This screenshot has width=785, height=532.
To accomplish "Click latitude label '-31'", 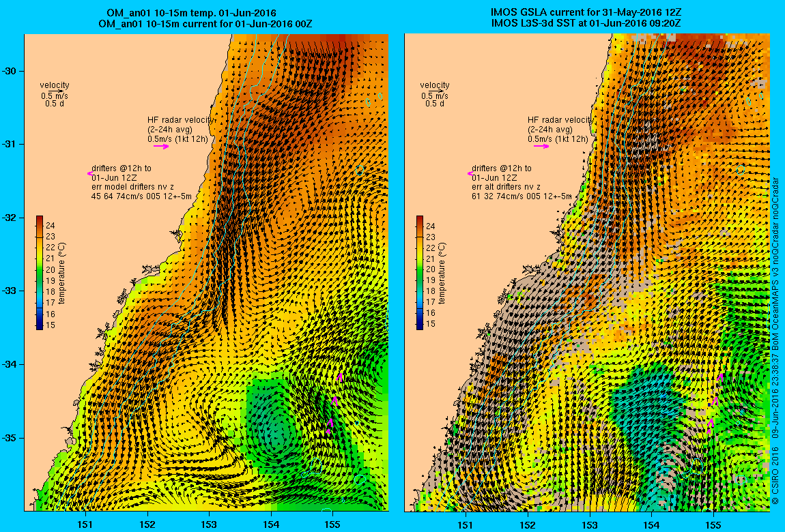I will coord(10,145).
